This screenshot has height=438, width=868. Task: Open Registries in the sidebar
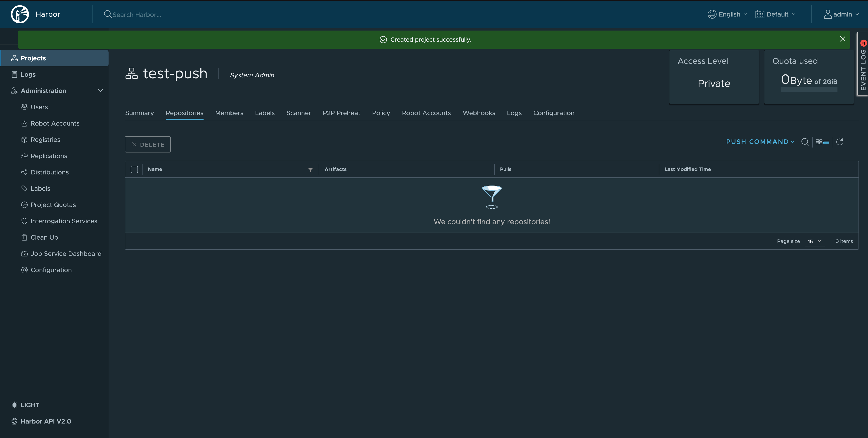[45, 140]
